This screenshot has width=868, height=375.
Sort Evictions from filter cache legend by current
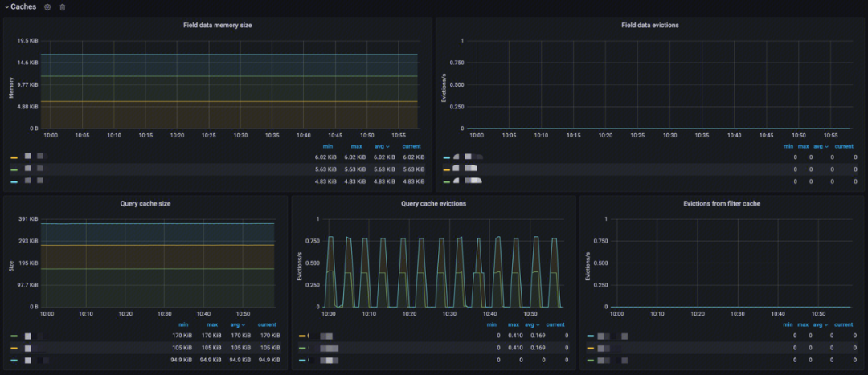click(843, 324)
